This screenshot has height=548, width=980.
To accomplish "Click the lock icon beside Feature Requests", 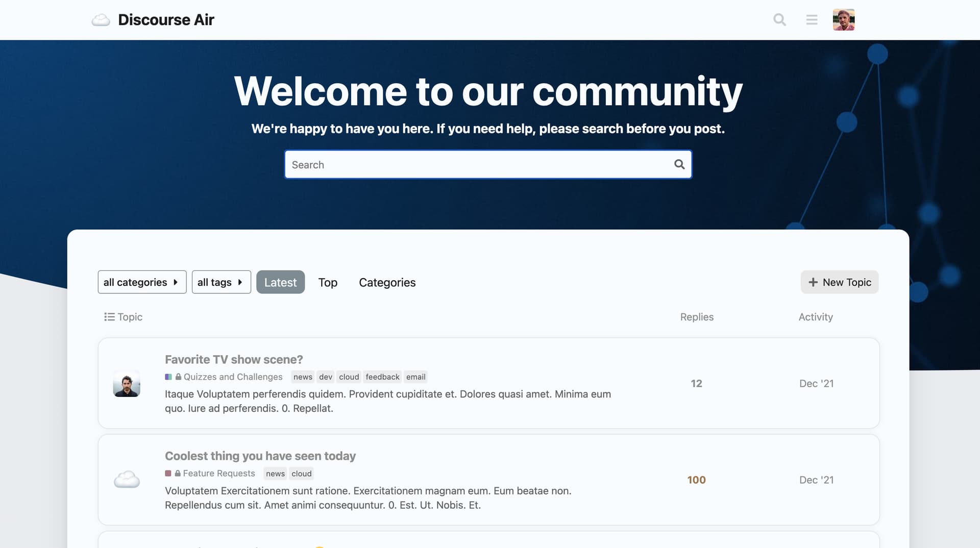I will [178, 474].
